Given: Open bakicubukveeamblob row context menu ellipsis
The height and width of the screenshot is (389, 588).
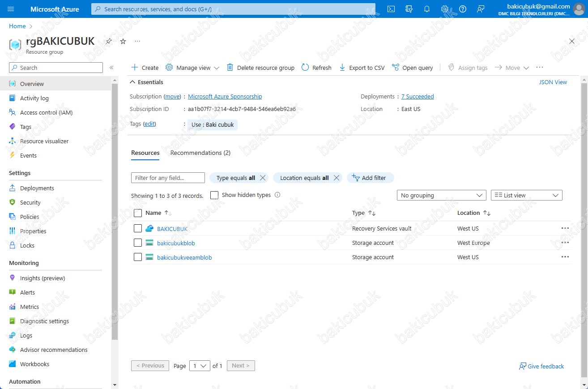Looking at the screenshot, I should tap(565, 257).
